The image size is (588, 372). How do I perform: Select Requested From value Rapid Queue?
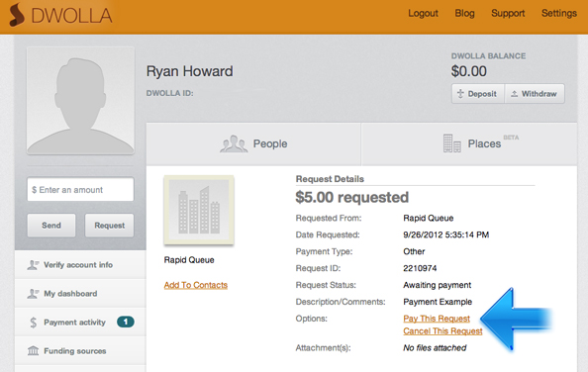[429, 218]
